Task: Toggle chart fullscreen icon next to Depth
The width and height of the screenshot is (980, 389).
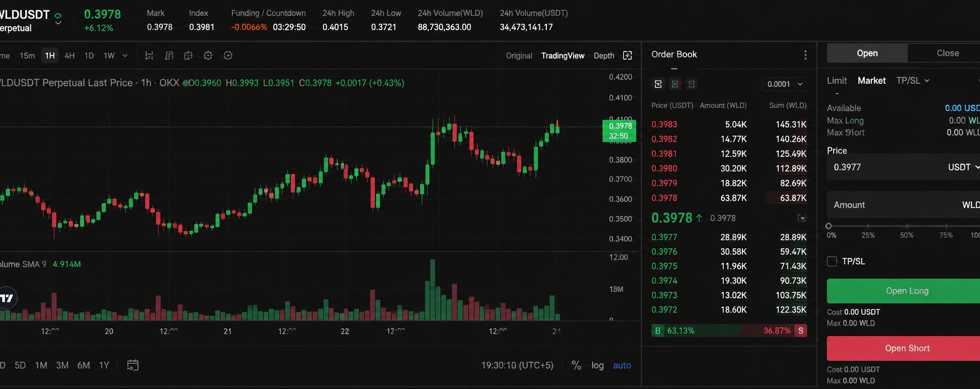Action: click(x=627, y=56)
